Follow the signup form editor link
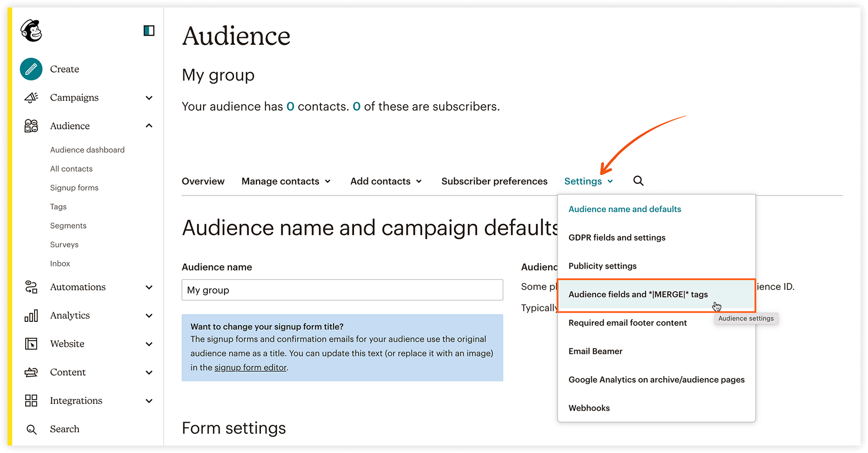The image size is (868, 453). (x=251, y=368)
